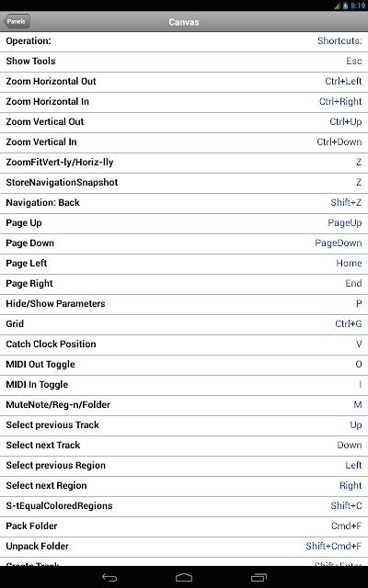Choose the Zoom Vertical In operation
The width and height of the screenshot is (368, 588).
pos(184,142)
